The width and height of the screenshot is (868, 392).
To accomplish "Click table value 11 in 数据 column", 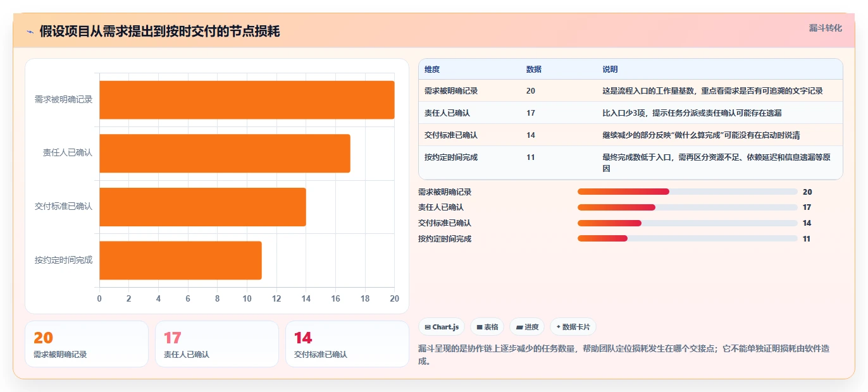I will [530, 157].
